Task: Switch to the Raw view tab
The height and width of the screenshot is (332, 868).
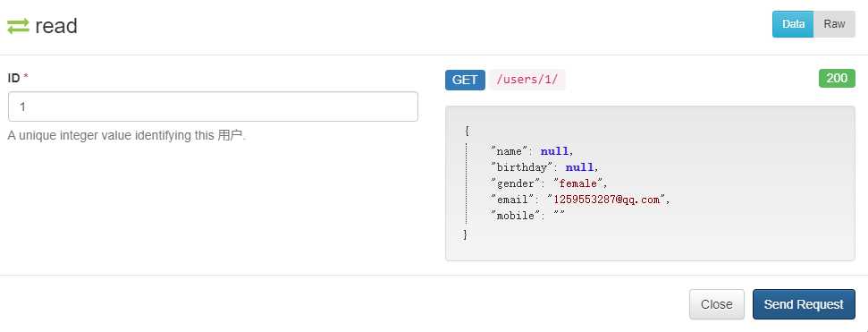Action: [834, 24]
